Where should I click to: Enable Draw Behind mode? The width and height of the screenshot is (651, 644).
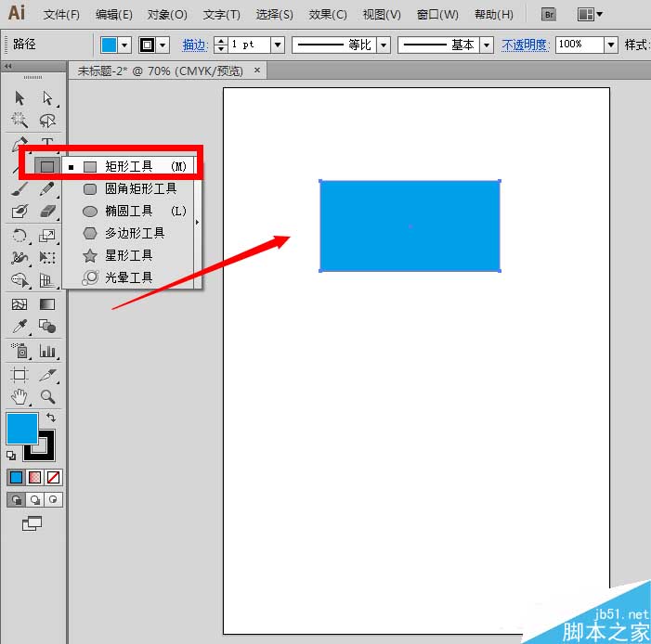click(x=35, y=499)
